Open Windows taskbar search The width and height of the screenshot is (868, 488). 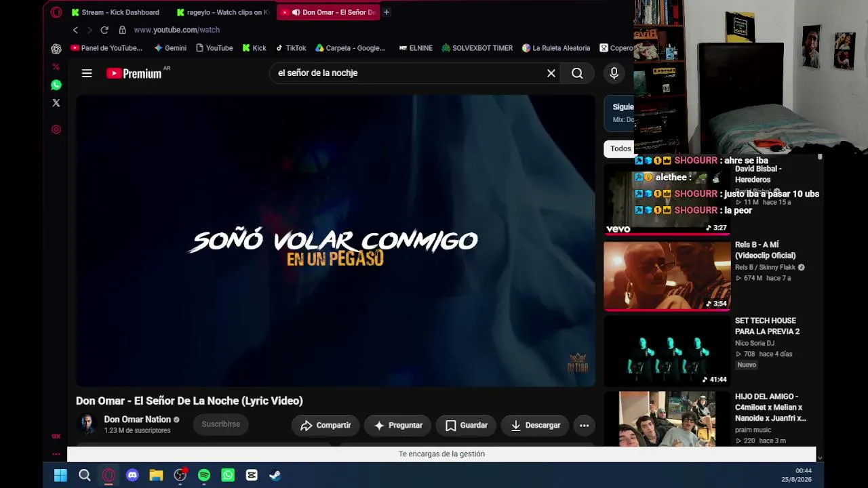[x=85, y=475]
